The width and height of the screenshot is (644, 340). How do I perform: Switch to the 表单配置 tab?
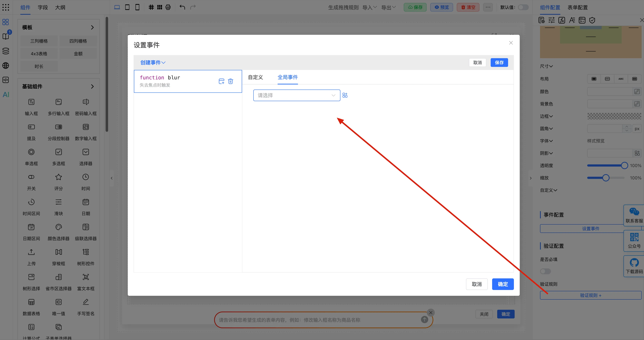(x=578, y=7)
